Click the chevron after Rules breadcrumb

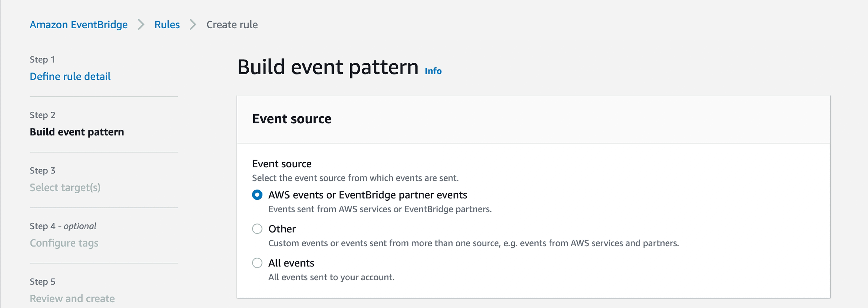[x=193, y=25]
